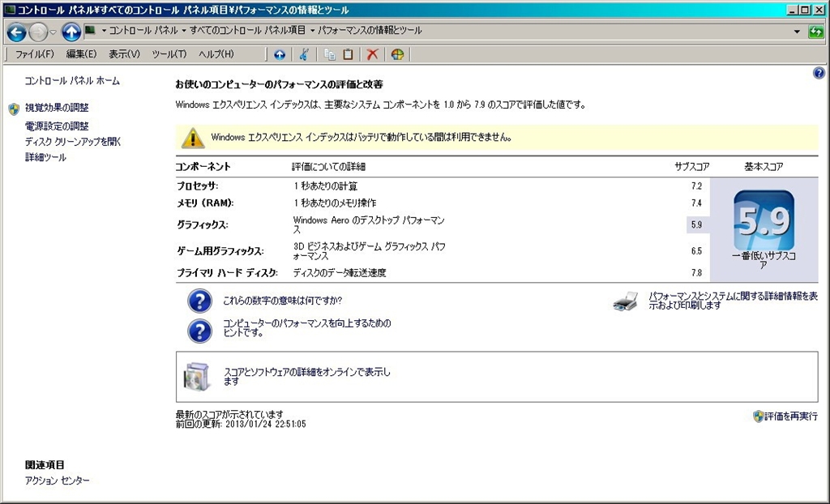Click the サブスコア column header

click(x=692, y=167)
